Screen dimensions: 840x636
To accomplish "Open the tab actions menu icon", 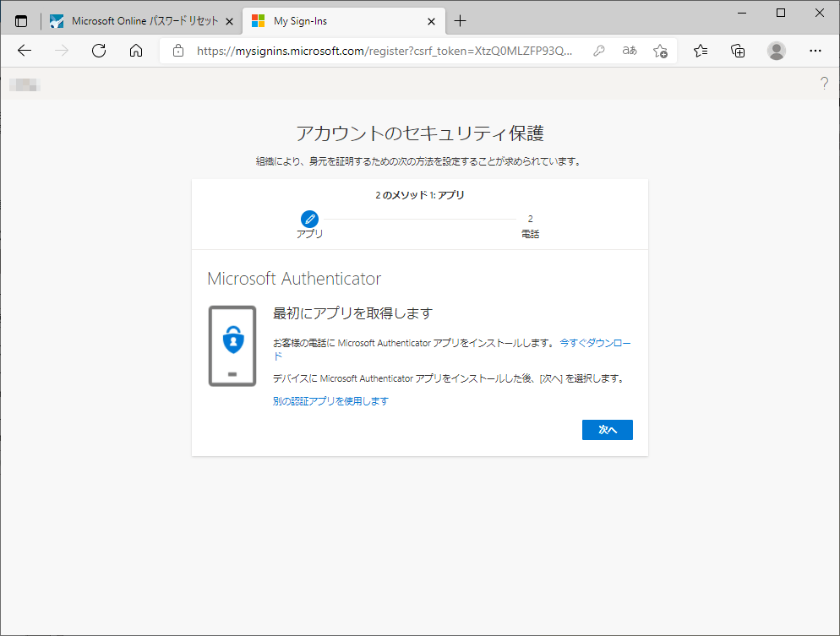I will click(x=21, y=21).
